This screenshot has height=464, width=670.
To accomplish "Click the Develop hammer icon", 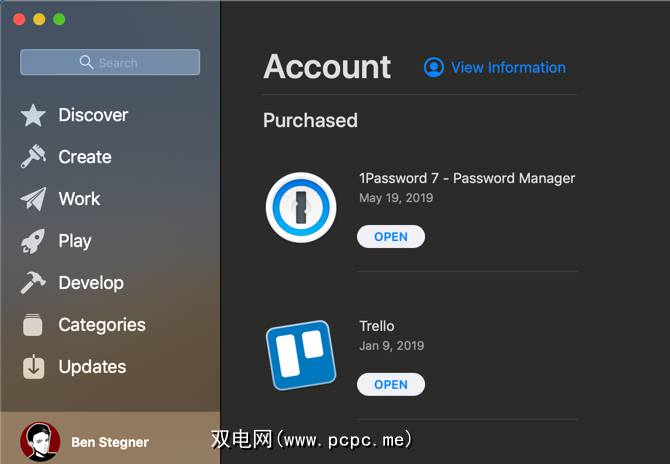I will [33, 283].
